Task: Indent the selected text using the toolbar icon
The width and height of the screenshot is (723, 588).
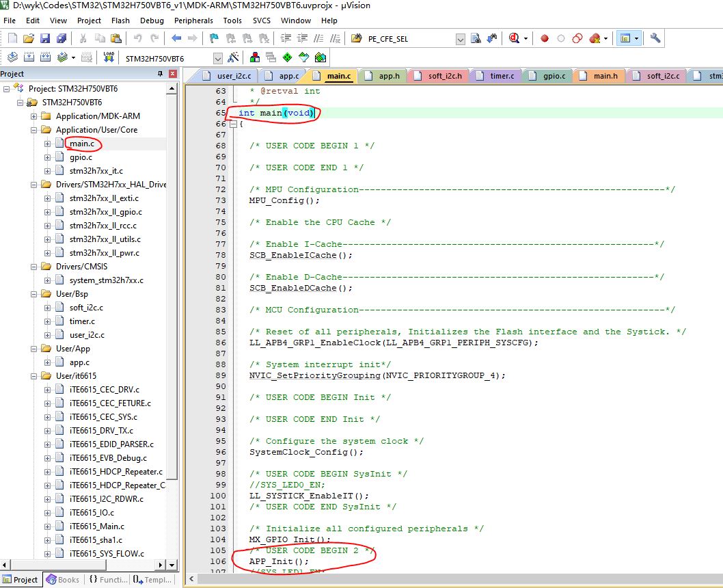Action: pyautogui.click(x=286, y=39)
